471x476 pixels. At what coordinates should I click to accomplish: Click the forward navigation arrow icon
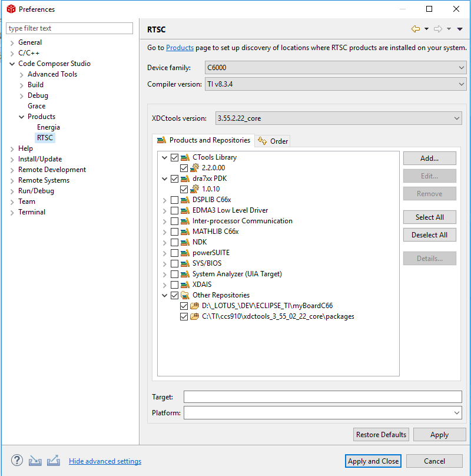pyautogui.click(x=438, y=29)
